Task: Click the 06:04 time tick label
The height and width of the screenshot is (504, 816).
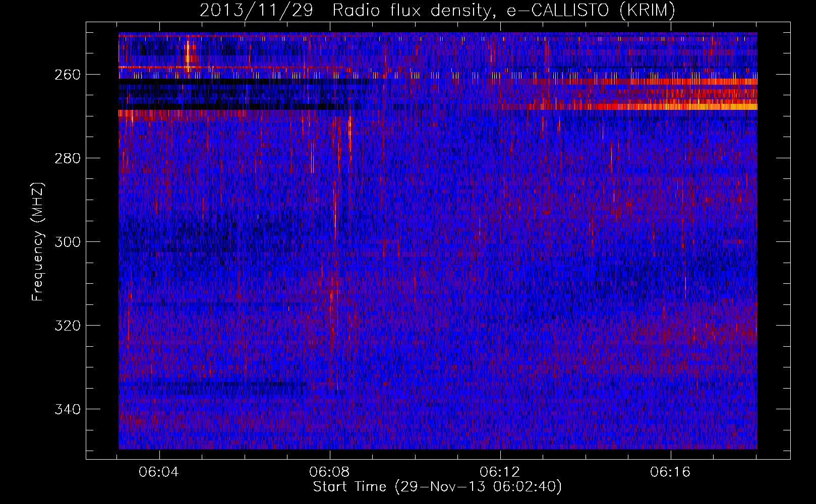Action: pyautogui.click(x=159, y=472)
